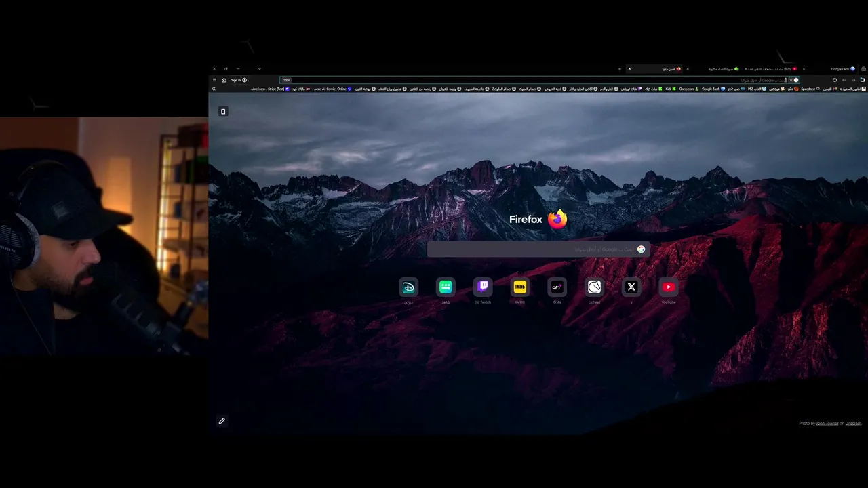Show more bookmarks with double chevron
The image size is (868, 488).
coord(214,89)
